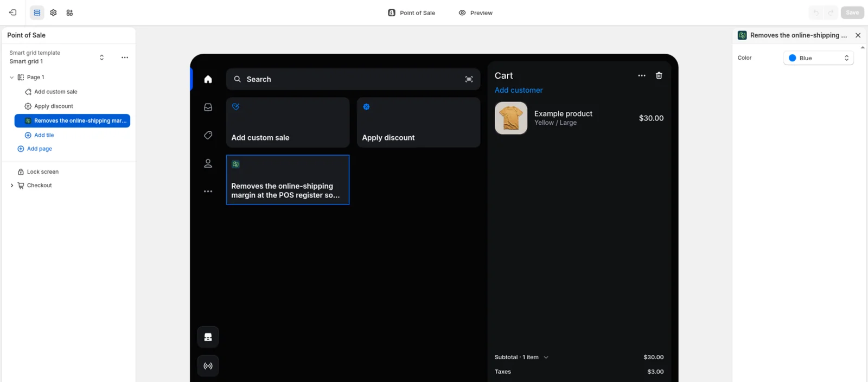Click the Preview button

pyautogui.click(x=476, y=12)
